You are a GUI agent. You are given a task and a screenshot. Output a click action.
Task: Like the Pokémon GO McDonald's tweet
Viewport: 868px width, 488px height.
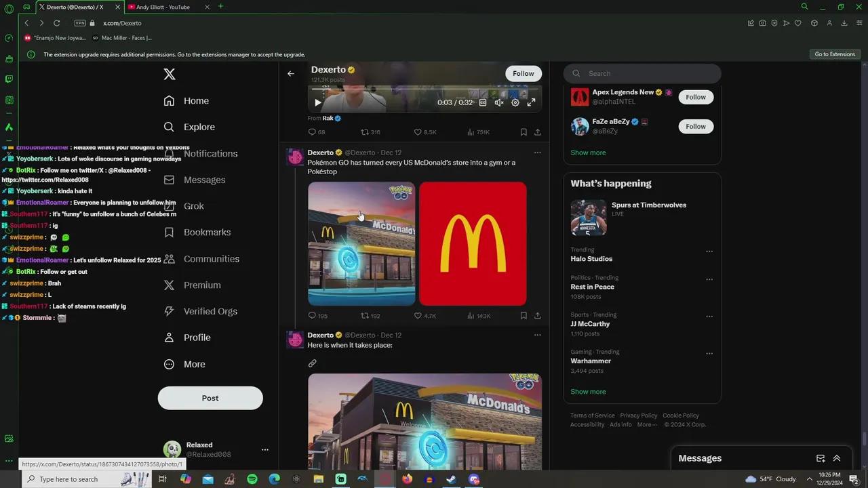418,315
